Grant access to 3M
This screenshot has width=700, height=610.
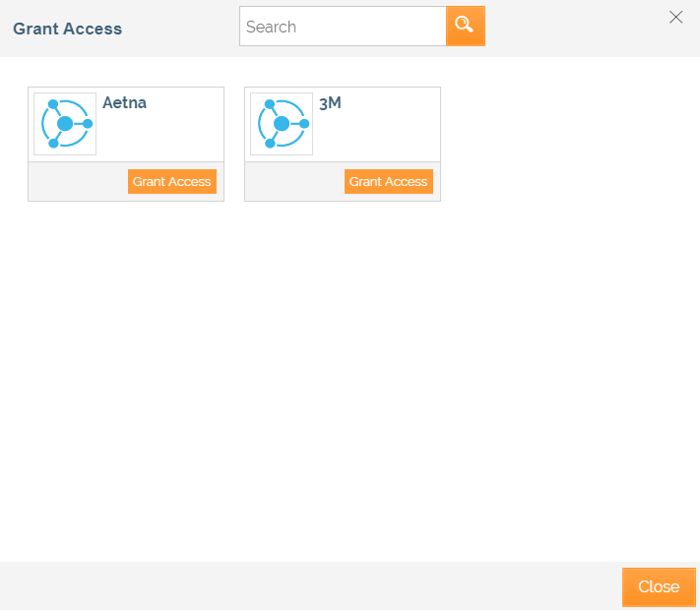coord(388,182)
